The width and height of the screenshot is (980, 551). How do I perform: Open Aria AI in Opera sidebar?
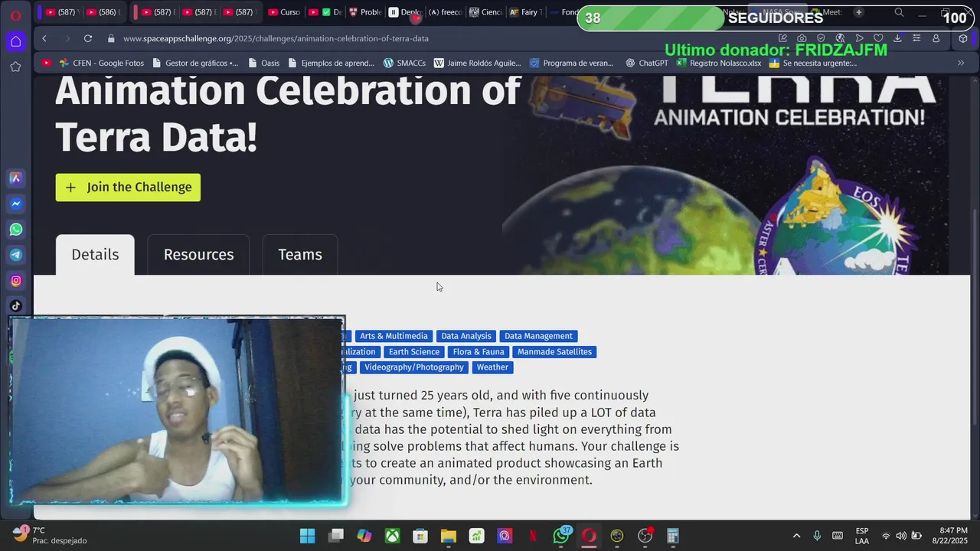[15, 178]
